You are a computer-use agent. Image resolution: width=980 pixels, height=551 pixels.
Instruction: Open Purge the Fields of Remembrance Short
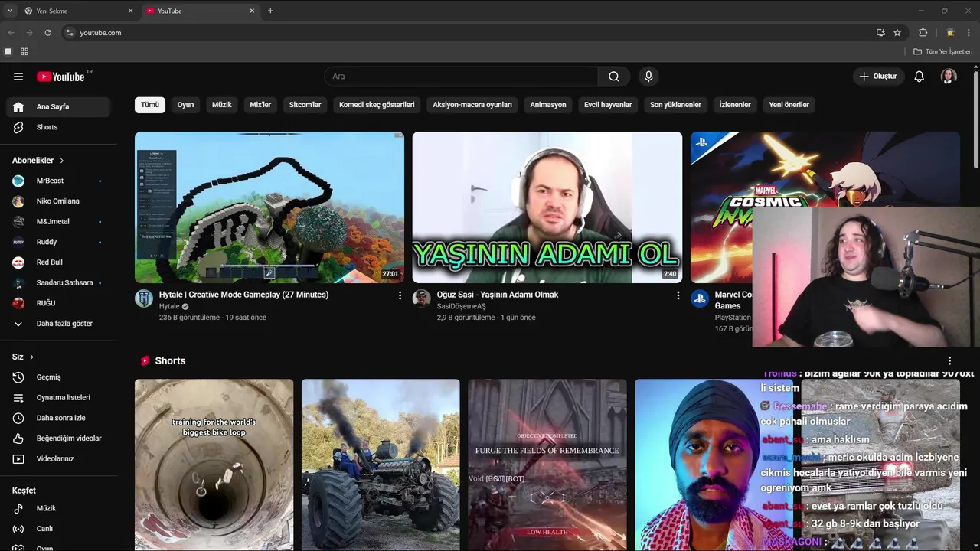click(x=547, y=465)
